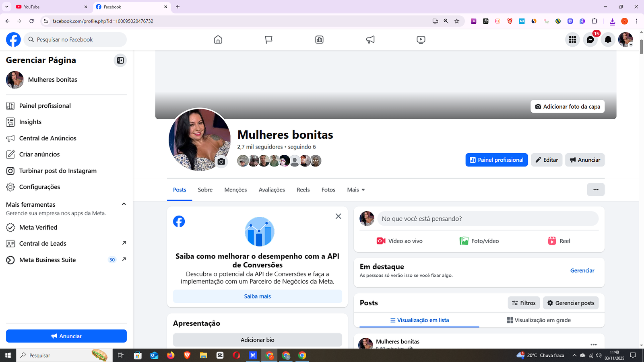Image resolution: width=644 pixels, height=362 pixels.
Task: Switch to Visualização em lista
Action: pyautogui.click(x=419, y=320)
